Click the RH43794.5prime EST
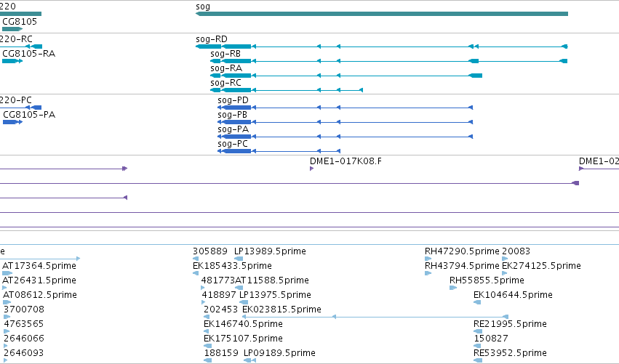The width and height of the screenshot is (619, 364). pyautogui.click(x=428, y=273)
